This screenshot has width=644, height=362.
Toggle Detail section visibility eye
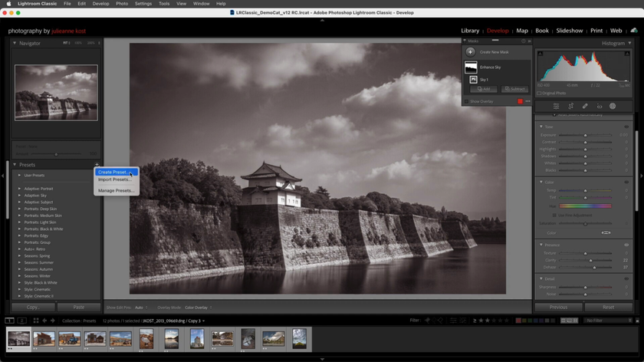click(x=626, y=278)
